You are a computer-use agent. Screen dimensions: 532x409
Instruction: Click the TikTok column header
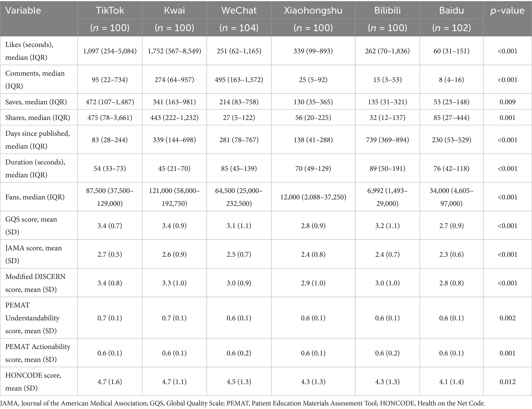point(110,10)
